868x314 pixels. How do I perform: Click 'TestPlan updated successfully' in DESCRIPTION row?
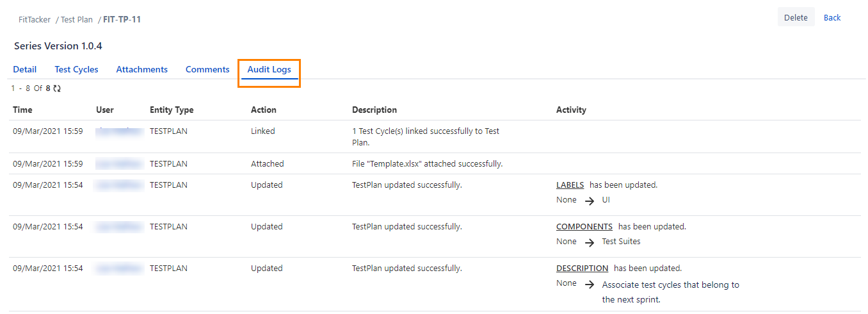point(407,268)
